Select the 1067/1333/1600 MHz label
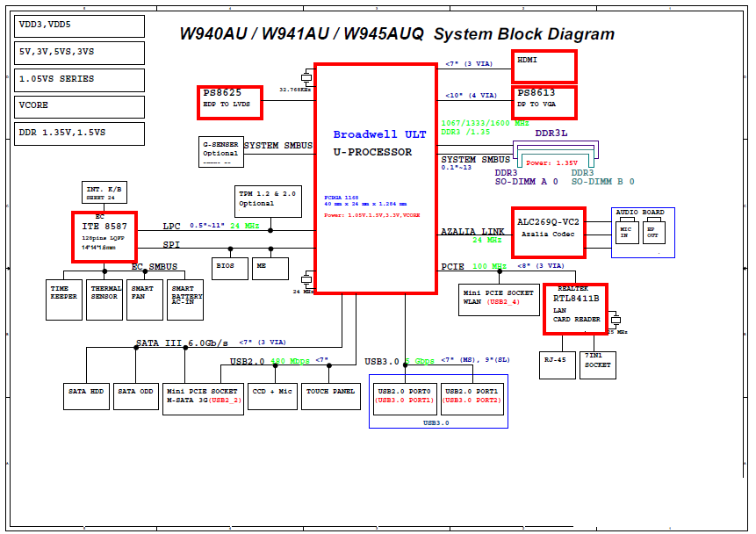The height and width of the screenshot is (534, 756). point(485,123)
